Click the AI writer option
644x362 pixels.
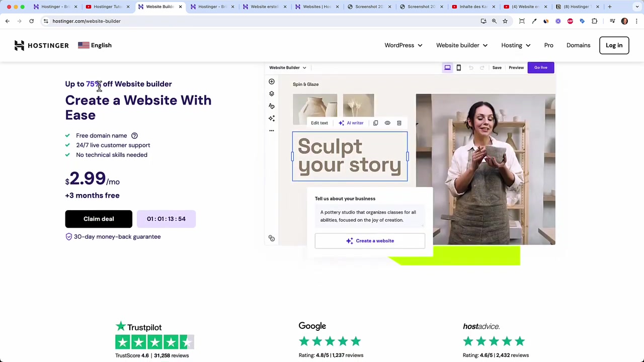click(351, 123)
